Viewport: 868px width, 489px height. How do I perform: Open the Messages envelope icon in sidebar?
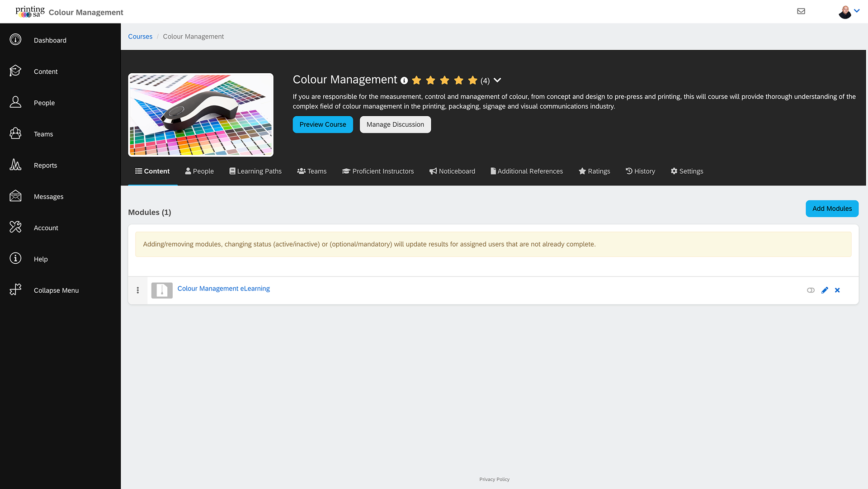click(15, 196)
